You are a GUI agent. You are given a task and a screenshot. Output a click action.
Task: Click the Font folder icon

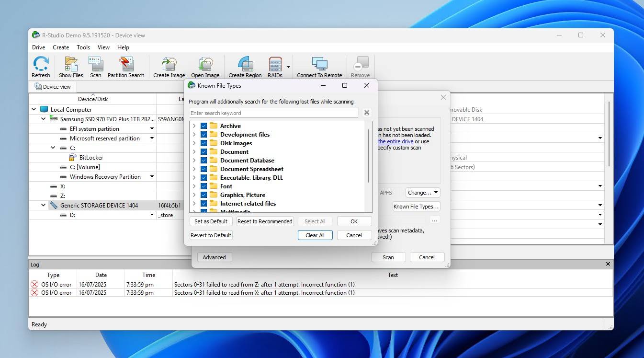coord(214,186)
